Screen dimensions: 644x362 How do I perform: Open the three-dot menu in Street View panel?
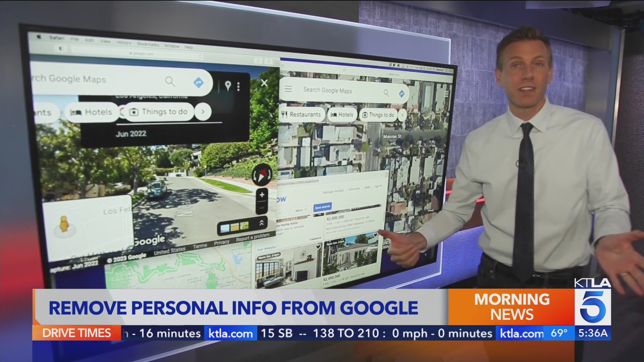click(238, 86)
